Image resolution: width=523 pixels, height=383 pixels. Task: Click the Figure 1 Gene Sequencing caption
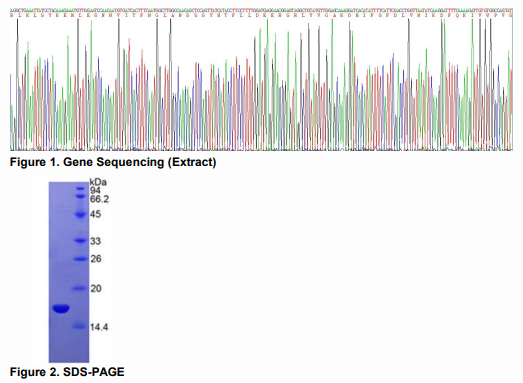click(113, 162)
